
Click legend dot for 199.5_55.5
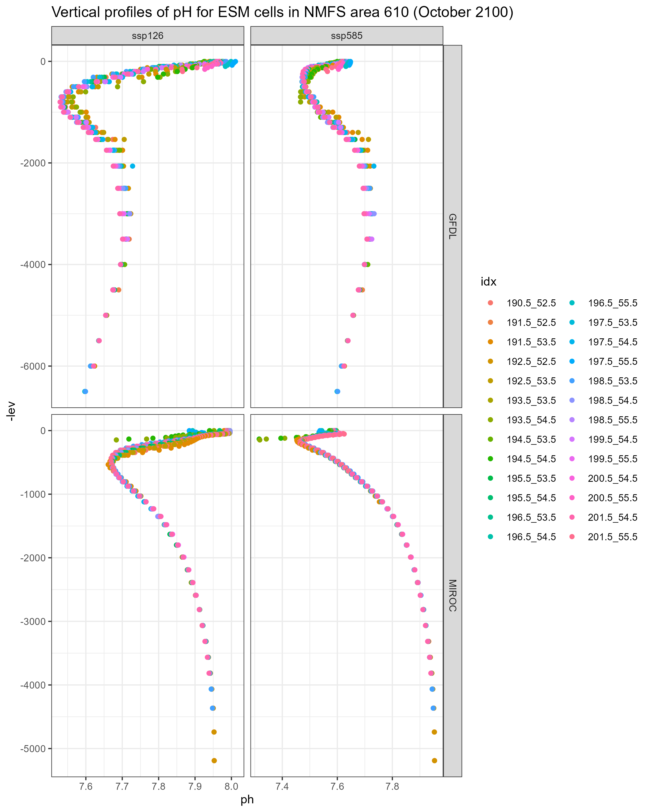(x=572, y=458)
